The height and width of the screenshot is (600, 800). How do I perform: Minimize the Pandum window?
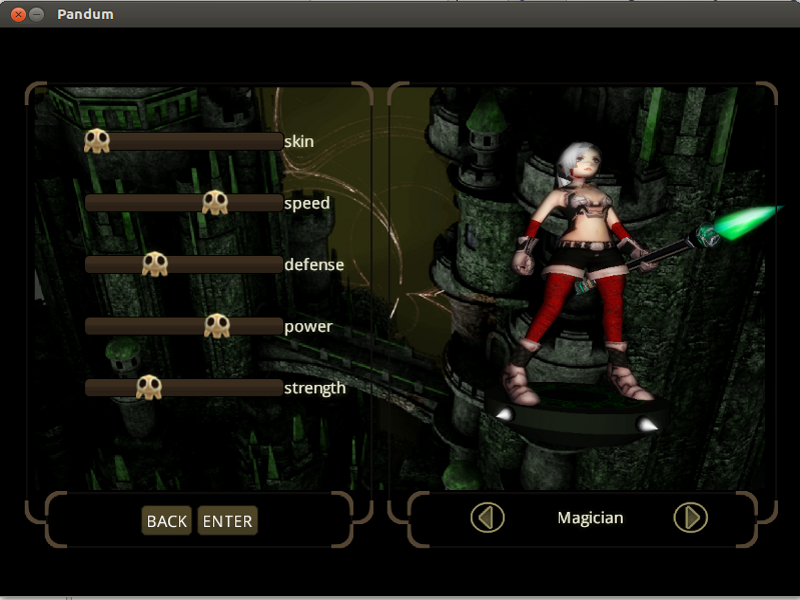click(x=37, y=14)
